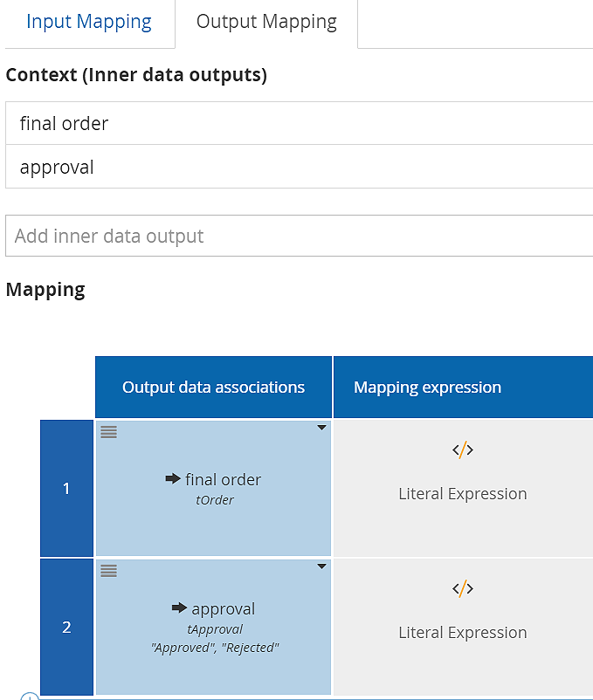Open the Literal Expression label in row 2
This screenshot has width=593, height=700.
pyautogui.click(x=463, y=632)
